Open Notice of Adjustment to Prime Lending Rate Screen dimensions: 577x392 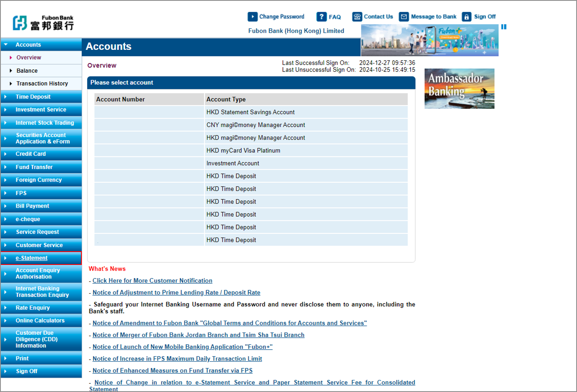coord(177,293)
